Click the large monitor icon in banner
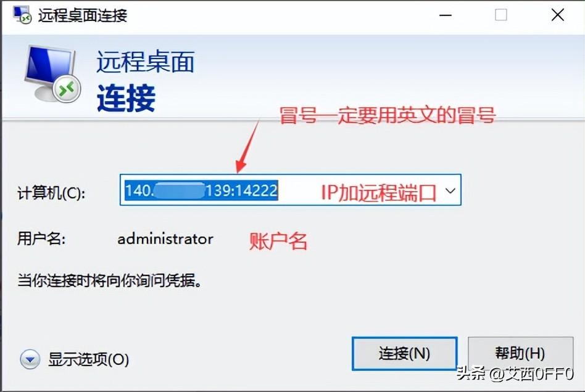585x392 pixels. (x=52, y=73)
